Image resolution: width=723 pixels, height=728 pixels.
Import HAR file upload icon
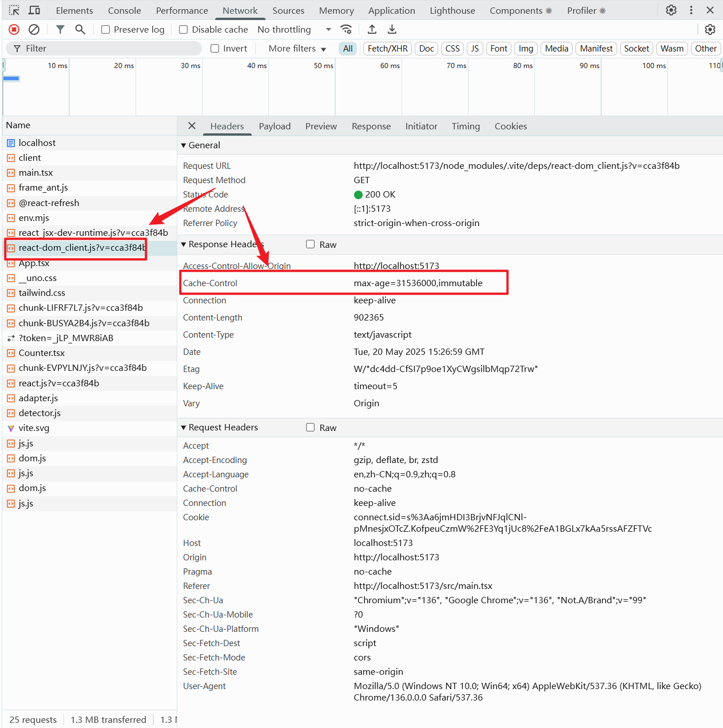tap(372, 29)
